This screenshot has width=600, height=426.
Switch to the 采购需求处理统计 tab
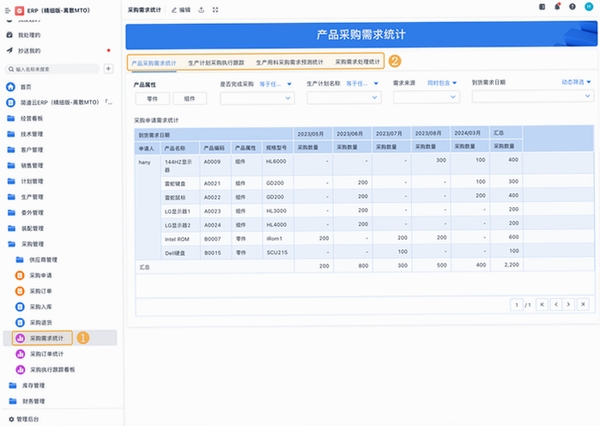pyautogui.click(x=357, y=61)
